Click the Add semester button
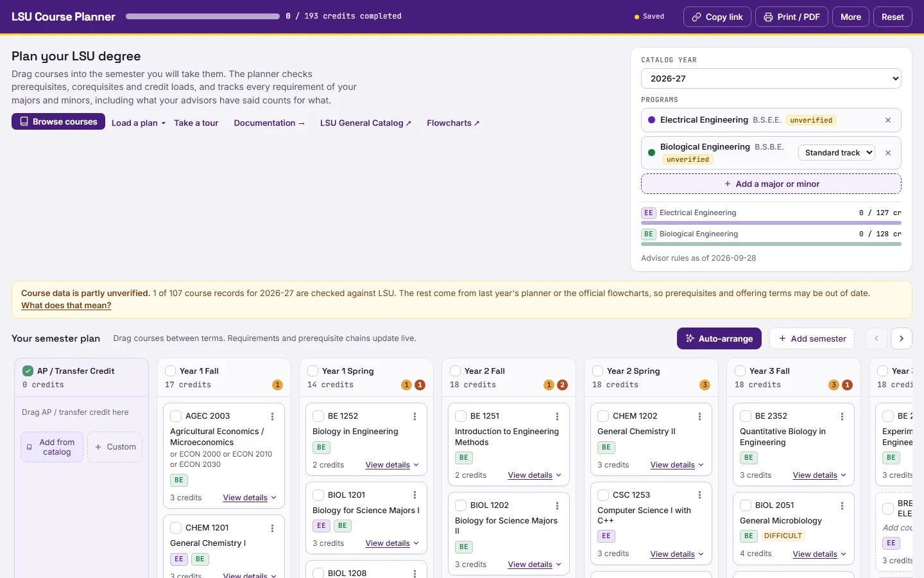Screen dimensions: 924x578 pyautogui.click(x=812, y=338)
